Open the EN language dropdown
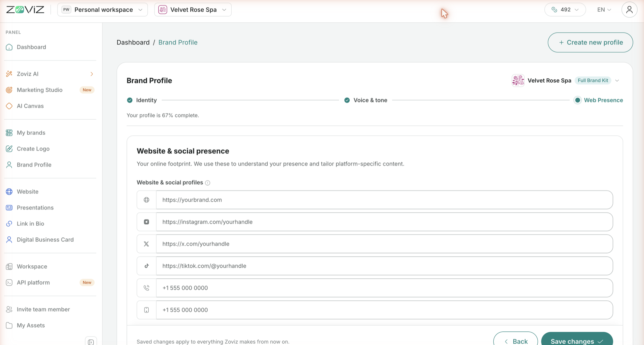644x345 pixels. pos(604,10)
